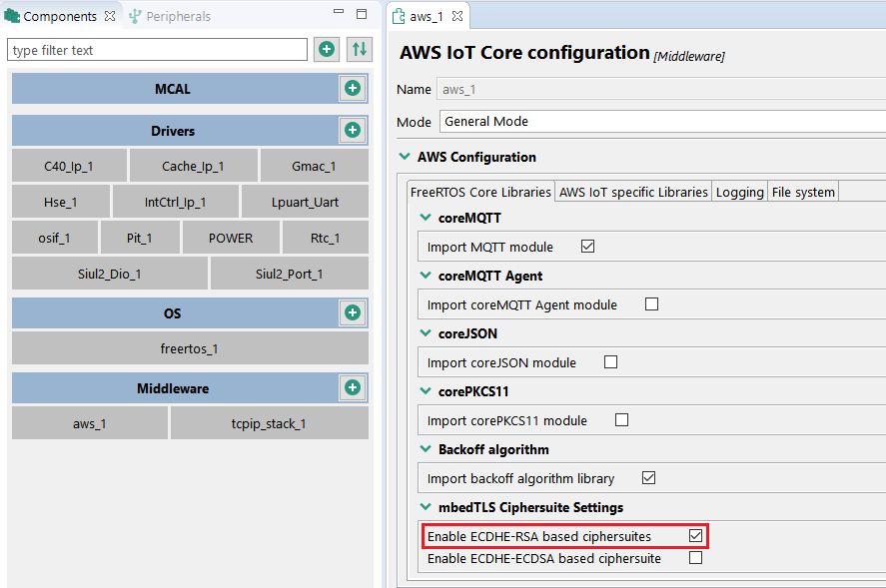The height and width of the screenshot is (588, 886).
Task: Close the aws_1 editor tab
Action: point(457,17)
